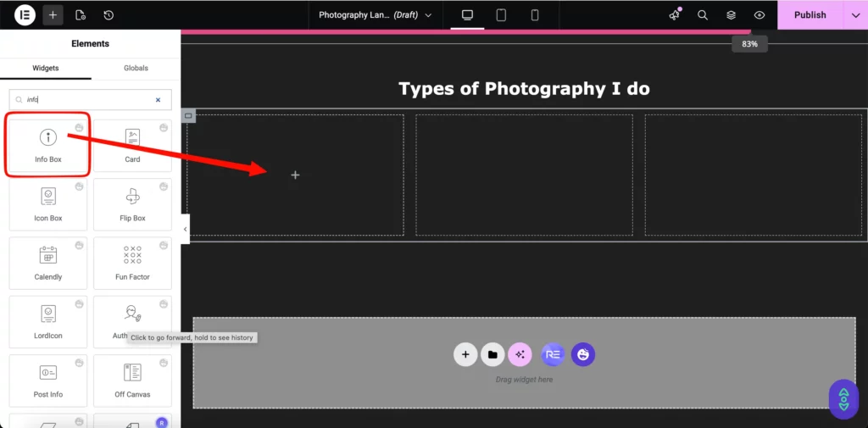This screenshot has width=868, height=428.
Task: Select the Calendly widget
Action: point(48,263)
